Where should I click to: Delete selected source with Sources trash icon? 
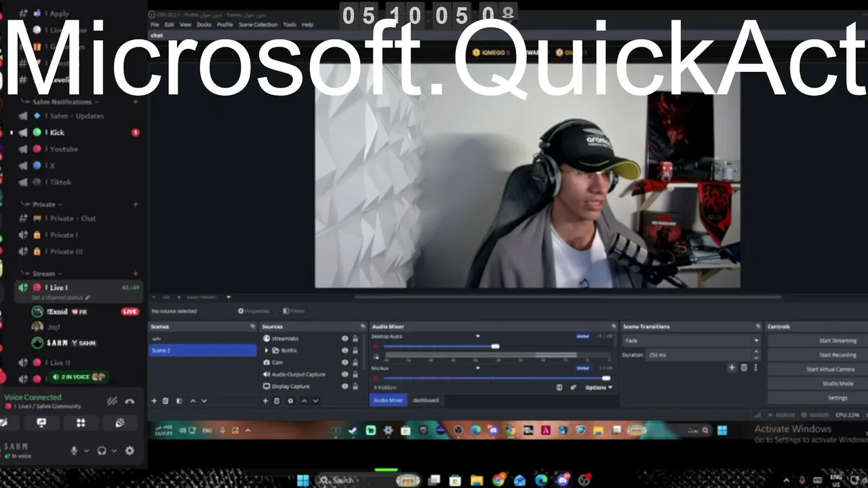pos(277,401)
